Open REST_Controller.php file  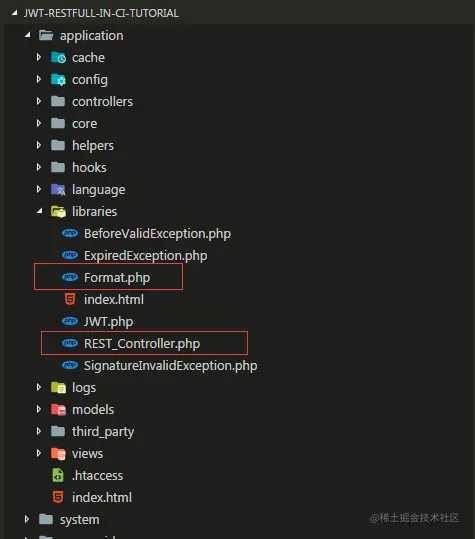[x=142, y=343]
